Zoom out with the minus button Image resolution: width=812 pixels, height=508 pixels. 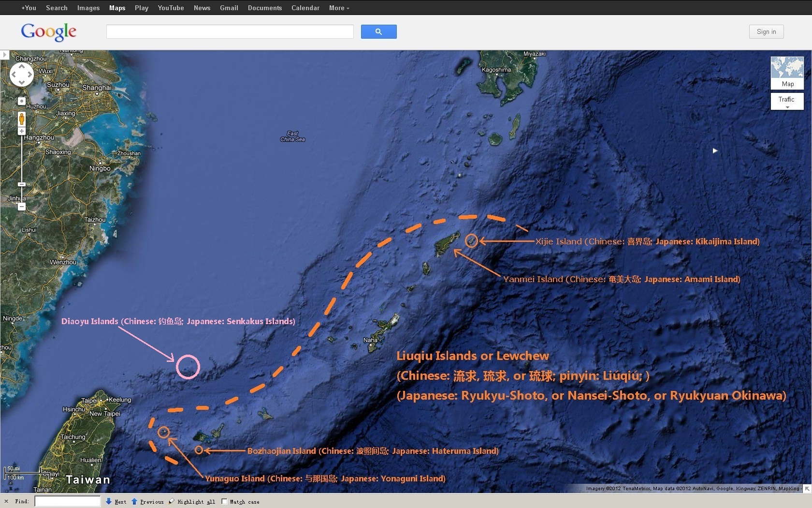pos(22,207)
